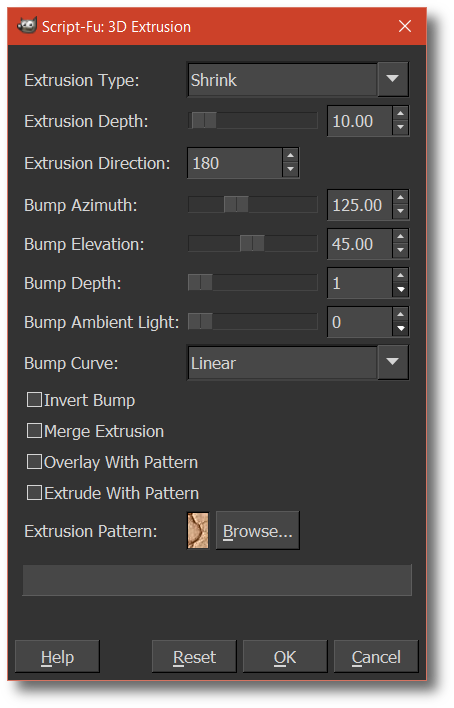
Task: Open the Extrusion Type dropdown arrow
Action: pyautogui.click(x=393, y=79)
